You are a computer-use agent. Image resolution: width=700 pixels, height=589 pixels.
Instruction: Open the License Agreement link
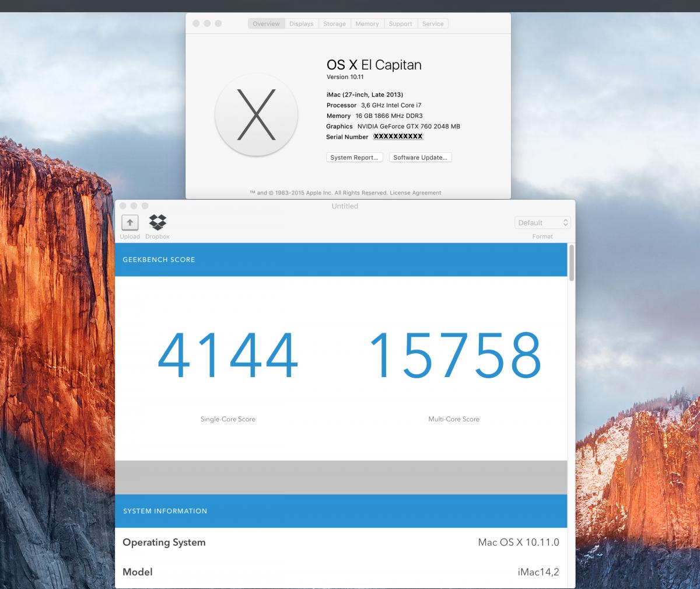coord(415,193)
